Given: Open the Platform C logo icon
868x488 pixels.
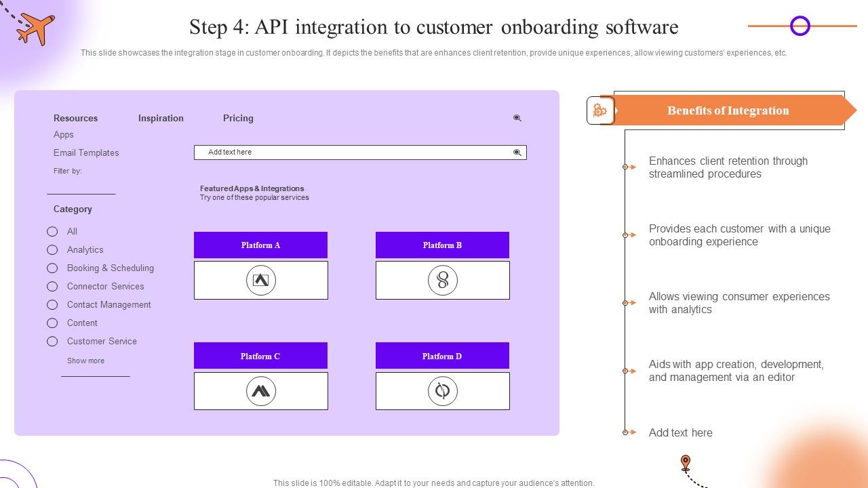Looking at the screenshot, I should [x=261, y=391].
